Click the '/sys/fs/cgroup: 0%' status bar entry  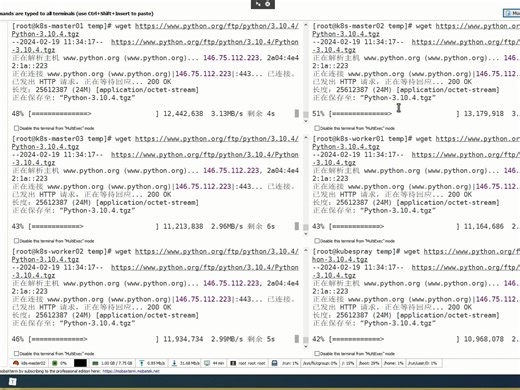click(320, 363)
